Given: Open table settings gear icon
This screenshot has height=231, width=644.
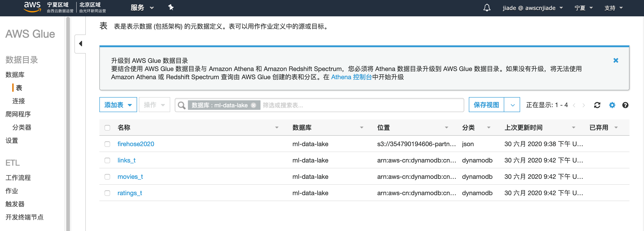Looking at the screenshot, I should click(612, 105).
